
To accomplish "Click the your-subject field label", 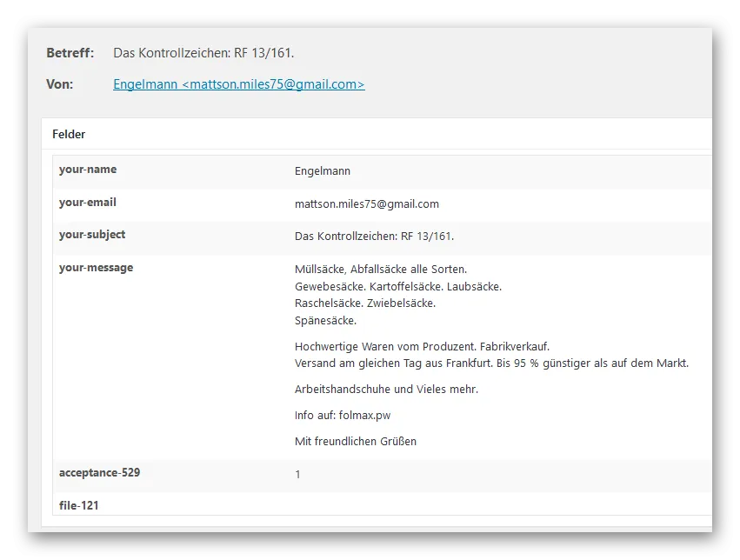I will (92, 235).
